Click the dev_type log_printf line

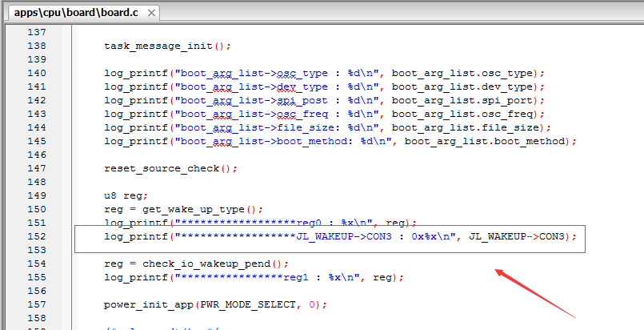(324, 87)
